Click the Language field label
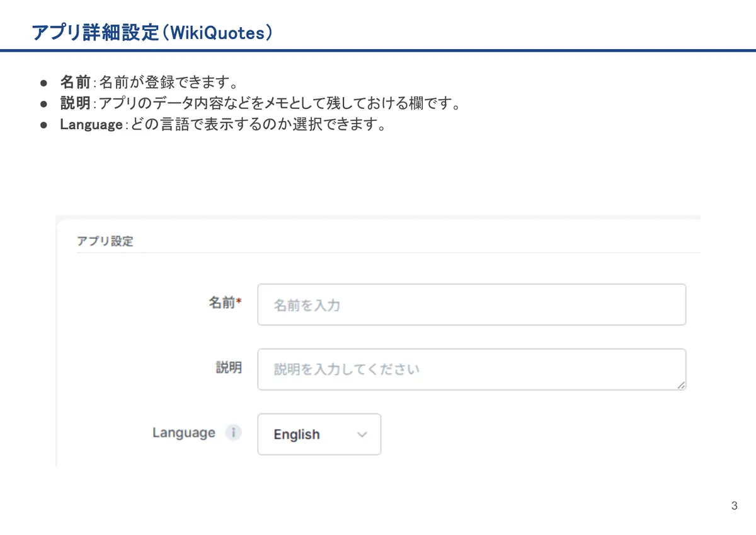This screenshot has width=756, height=535. pyautogui.click(x=184, y=433)
